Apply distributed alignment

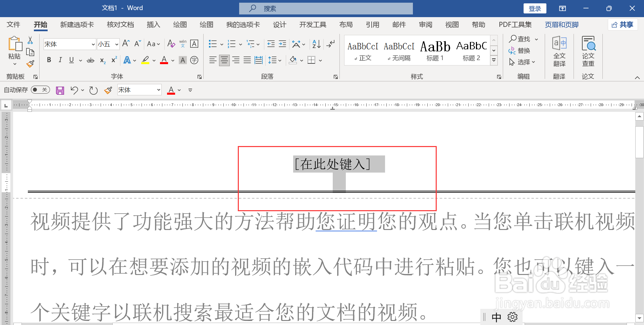[259, 60]
